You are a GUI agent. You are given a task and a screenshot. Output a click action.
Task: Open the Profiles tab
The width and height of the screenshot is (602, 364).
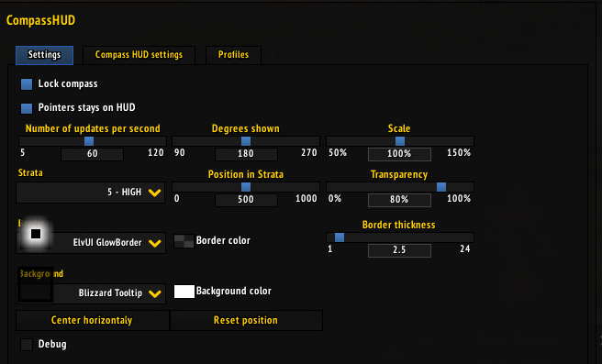click(x=233, y=55)
